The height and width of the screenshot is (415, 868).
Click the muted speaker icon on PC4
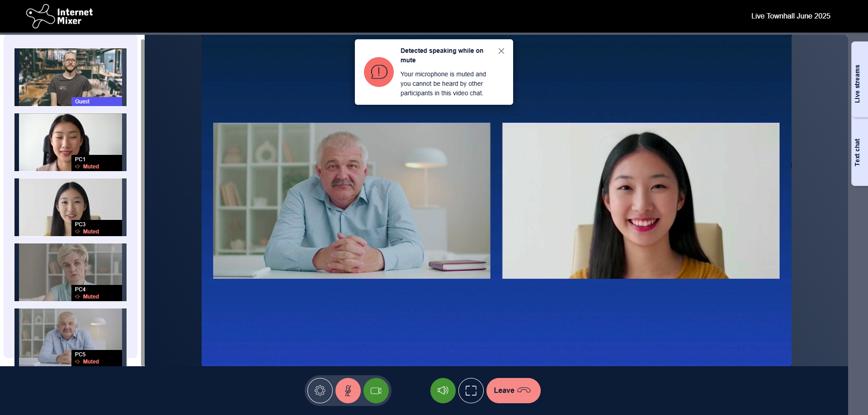coord(78,297)
